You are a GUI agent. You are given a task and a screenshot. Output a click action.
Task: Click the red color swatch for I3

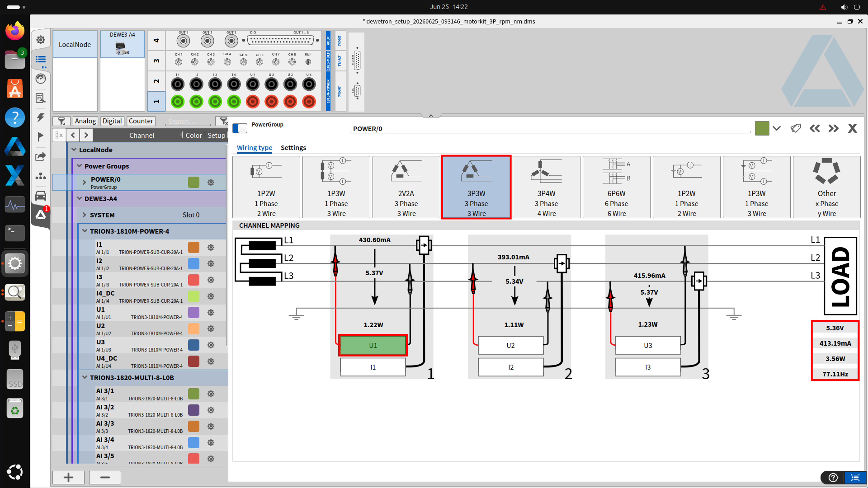pyautogui.click(x=194, y=280)
